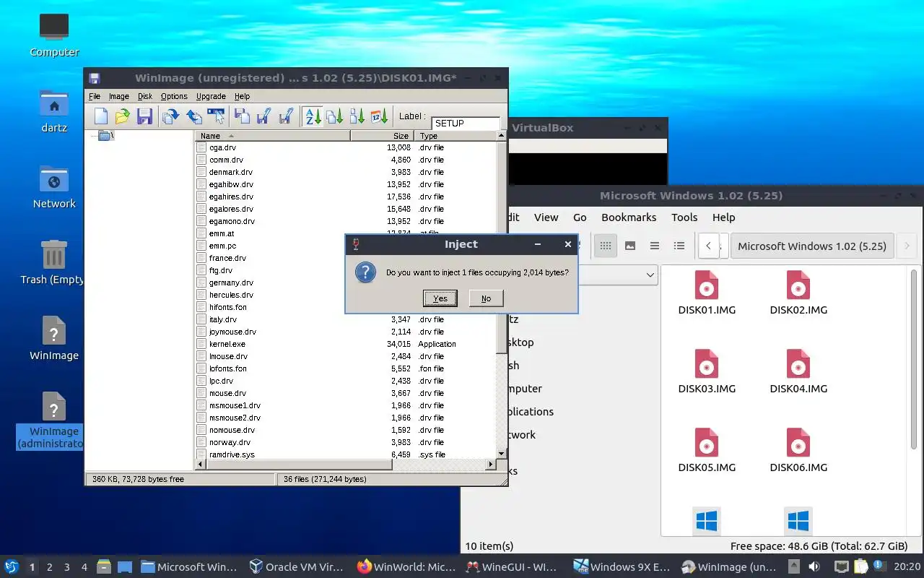Screen dimensions: 924x578
Task: Sort by the Type column header
Action: [x=456, y=136]
